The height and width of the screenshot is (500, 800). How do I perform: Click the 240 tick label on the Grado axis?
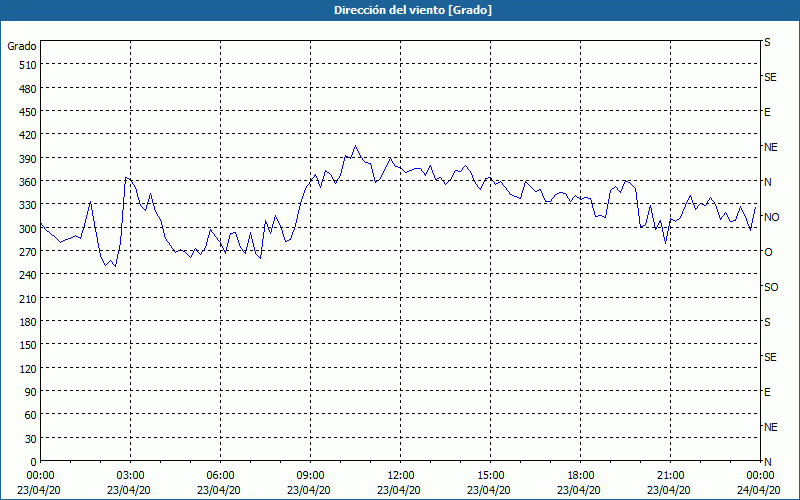point(28,276)
